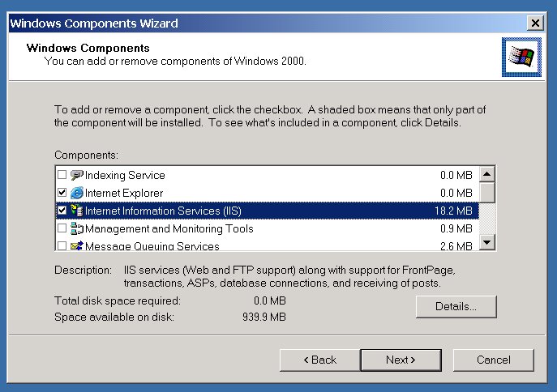Enable Management and Monitoring Tools checkbox
The image size is (557, 392).
pyautogui.click(x=62, y=228)
